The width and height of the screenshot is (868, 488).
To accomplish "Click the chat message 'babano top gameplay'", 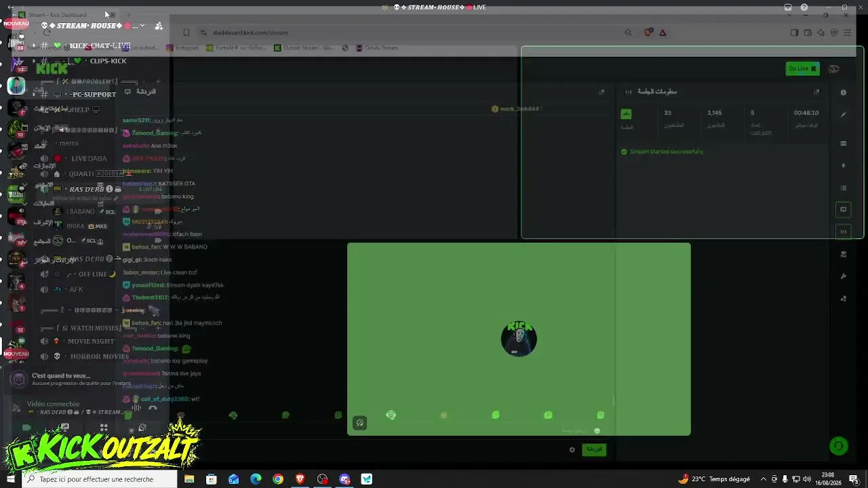I will [179, 361].
